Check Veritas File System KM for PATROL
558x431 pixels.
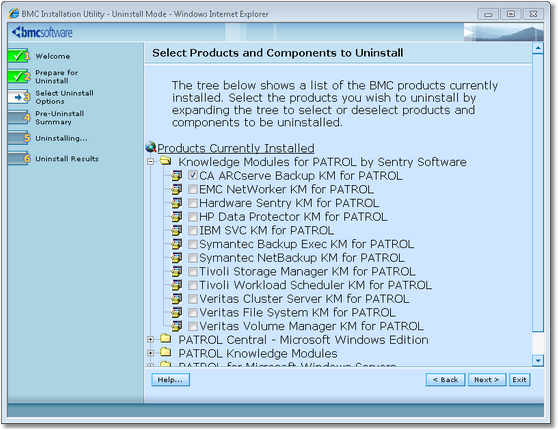pyautogui.click(x=193, y=312)
